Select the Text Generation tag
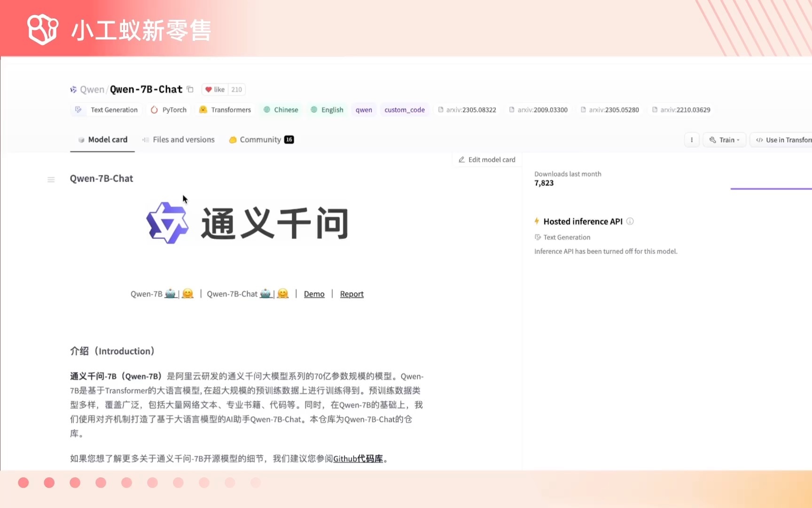This screenshot has width=812, height=508. click(106, 110)
